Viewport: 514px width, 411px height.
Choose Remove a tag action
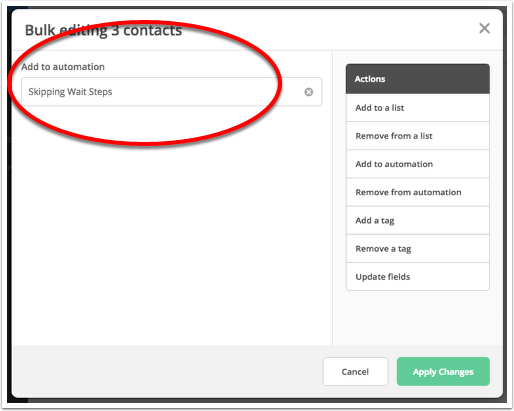[418, 249]
